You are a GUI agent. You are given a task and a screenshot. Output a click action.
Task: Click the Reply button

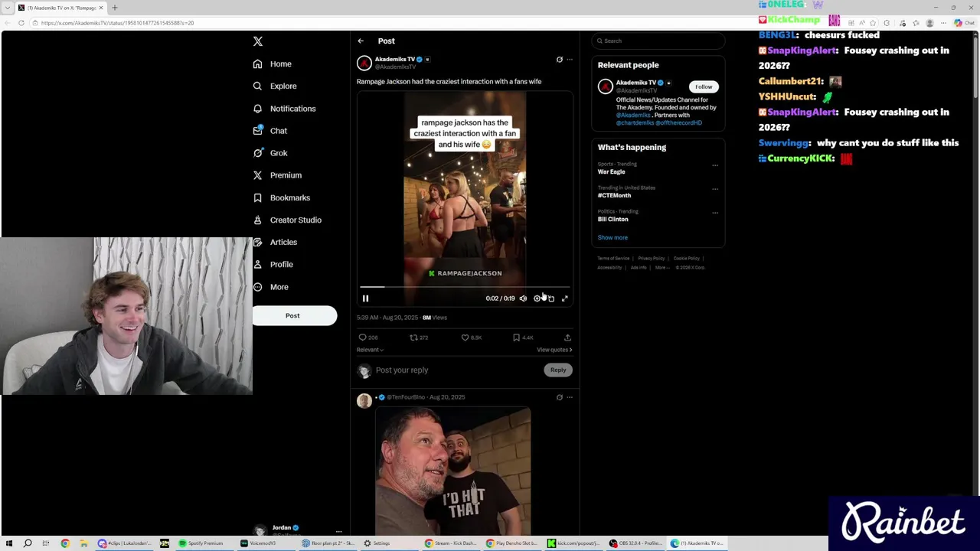(x=558, y=370)
